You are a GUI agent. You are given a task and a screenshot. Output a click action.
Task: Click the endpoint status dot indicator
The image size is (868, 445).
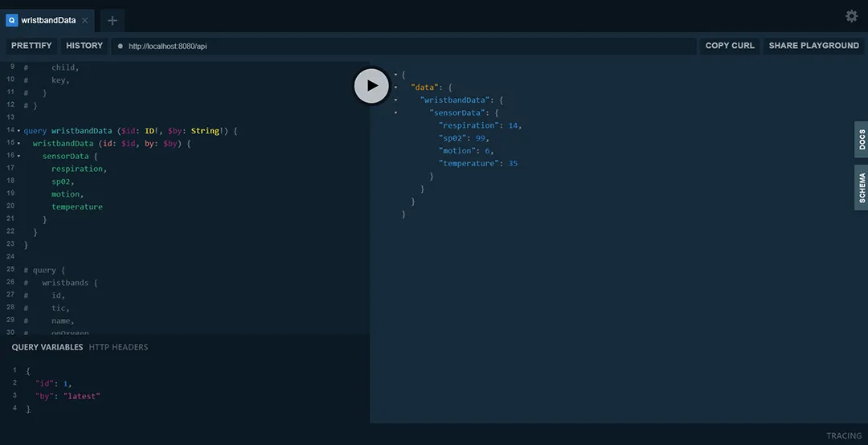[120, 46]
